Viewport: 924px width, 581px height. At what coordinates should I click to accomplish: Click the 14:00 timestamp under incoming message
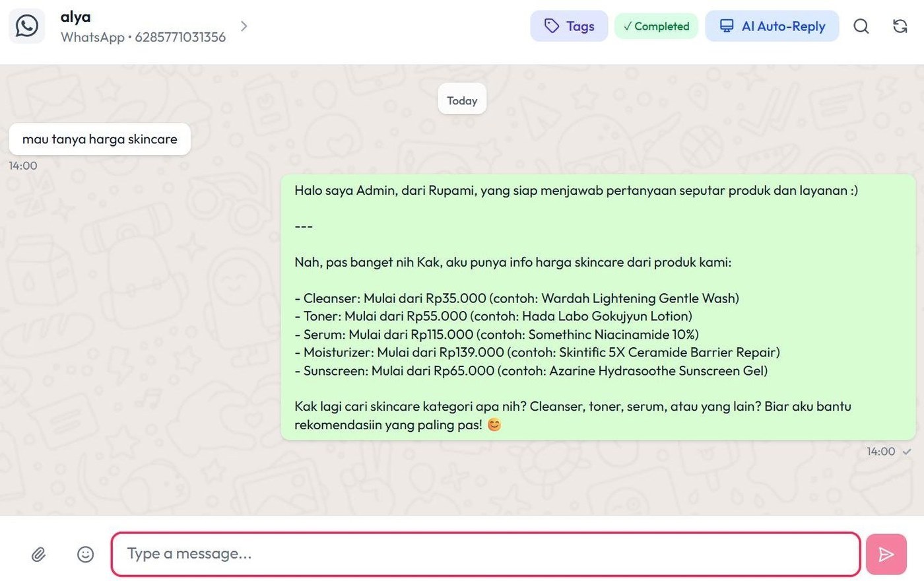(x=23, y=166)
